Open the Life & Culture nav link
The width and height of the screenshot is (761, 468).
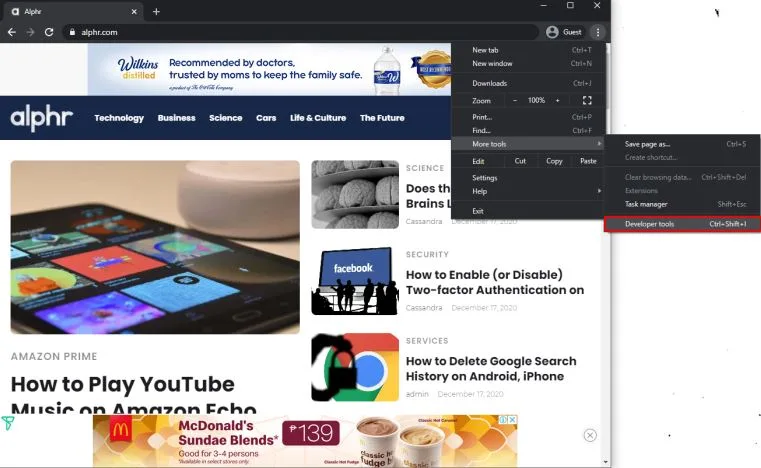318,118
